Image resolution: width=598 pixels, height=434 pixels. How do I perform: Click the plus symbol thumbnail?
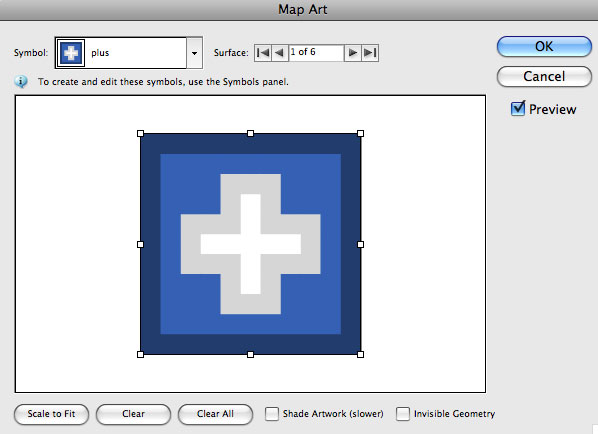[71, 53]
